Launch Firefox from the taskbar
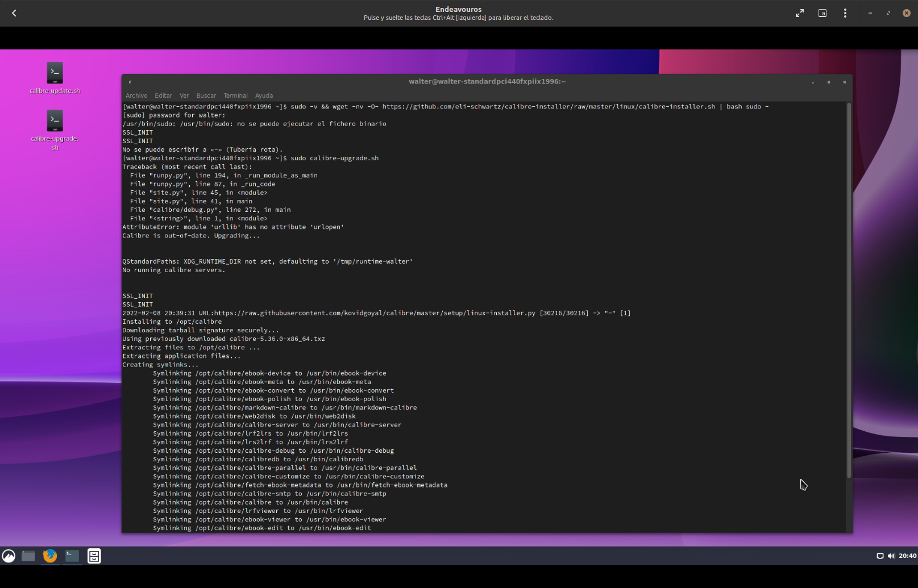 50,556
